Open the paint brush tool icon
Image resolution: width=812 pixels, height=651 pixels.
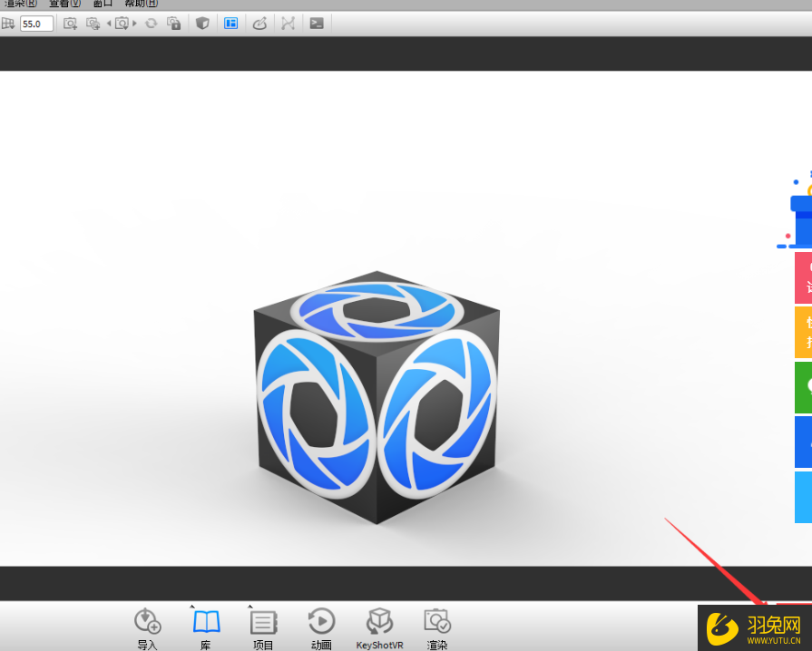click(259, 24)
